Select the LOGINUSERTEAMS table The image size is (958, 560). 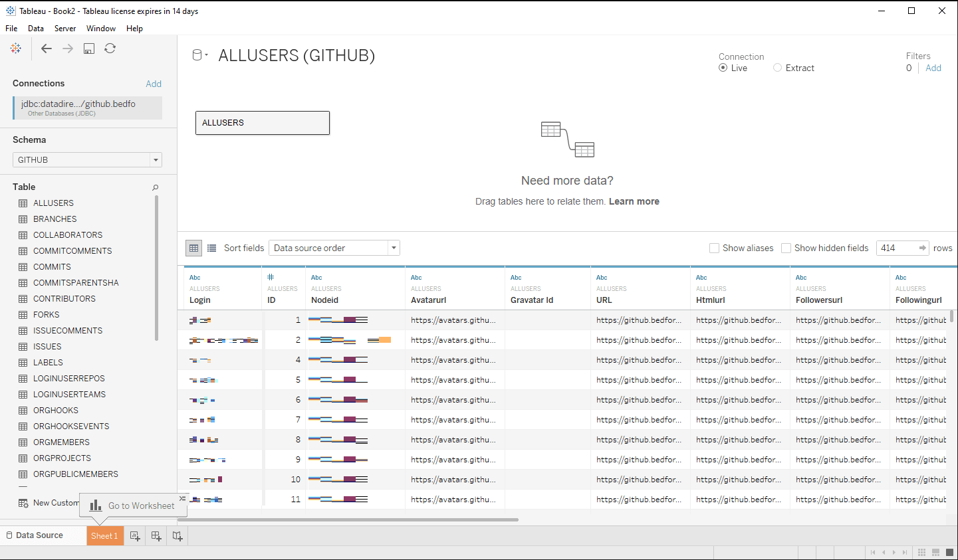tap(69, 395)
